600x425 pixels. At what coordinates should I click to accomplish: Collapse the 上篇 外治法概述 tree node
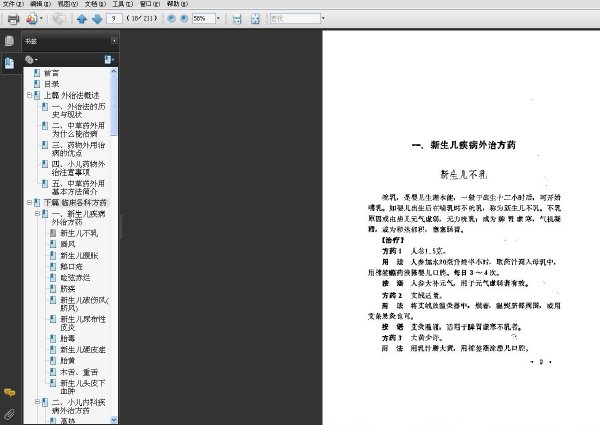coord(29,95)
